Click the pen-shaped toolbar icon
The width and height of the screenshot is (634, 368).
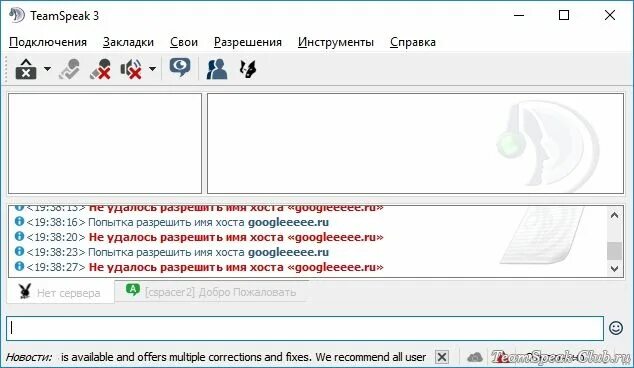[x=247, y=69]
